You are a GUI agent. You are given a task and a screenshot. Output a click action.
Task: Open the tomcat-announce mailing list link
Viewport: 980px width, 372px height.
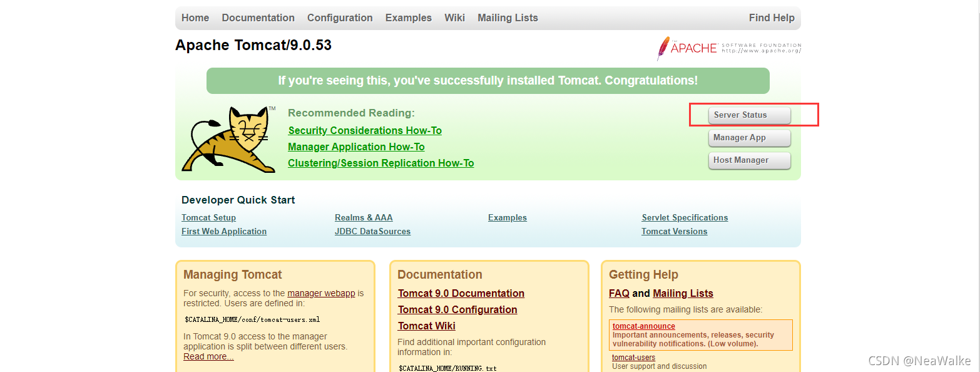pyautogui.click(x=644, y=326)
